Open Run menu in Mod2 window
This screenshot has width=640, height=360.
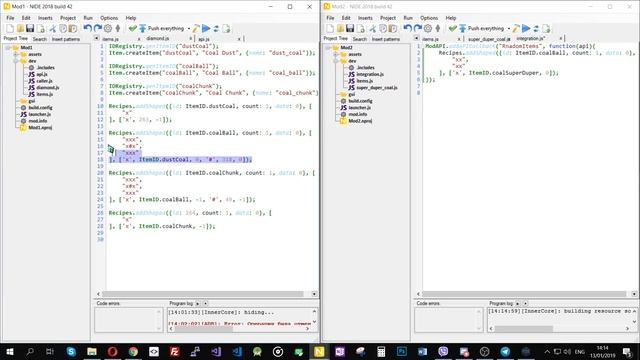(x=408, y=18)
